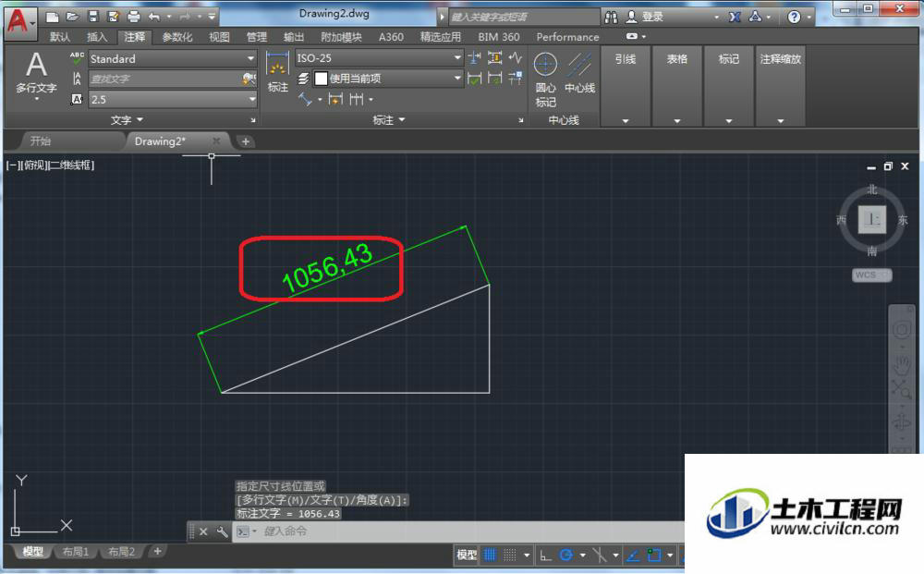Click the Save As icon in quick access toolbar
The height and width of the screenshot is (574, 924).
[114, 17]
